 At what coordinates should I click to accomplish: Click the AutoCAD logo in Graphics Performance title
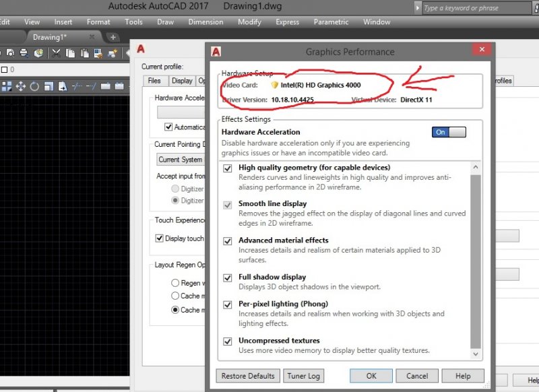pos(216,52)
